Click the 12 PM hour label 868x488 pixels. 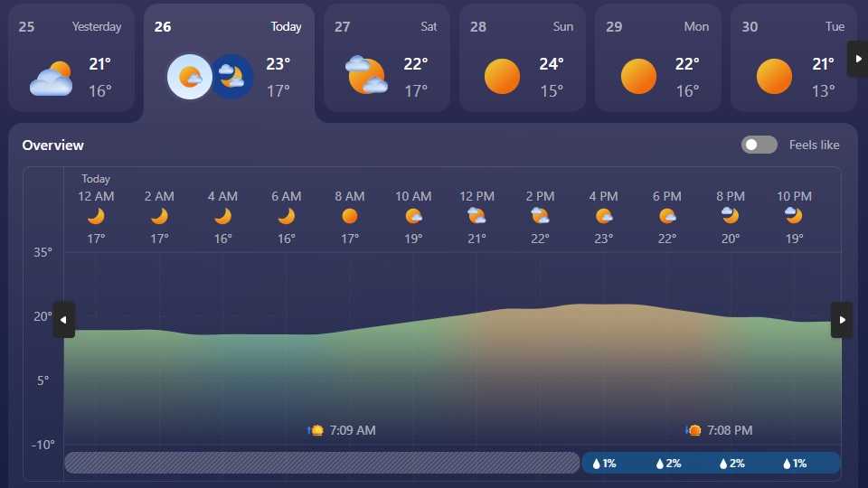[x=476, y=196]
